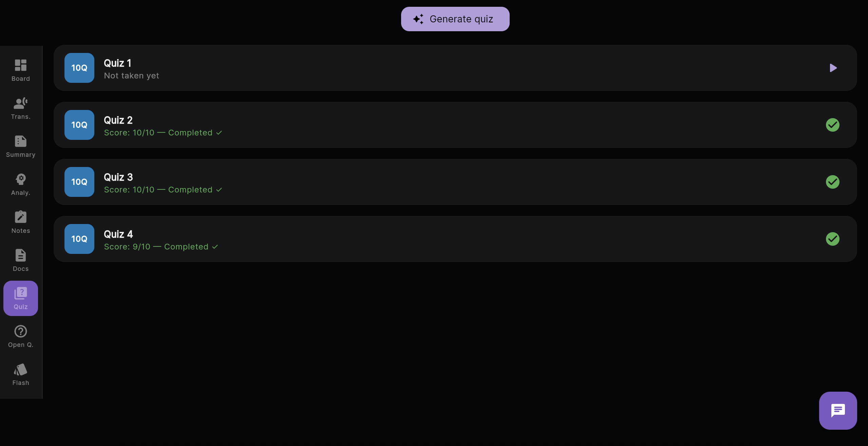This screenshot has width=868, height=446.
Task: Open the Notes panel
Action: 20,222
